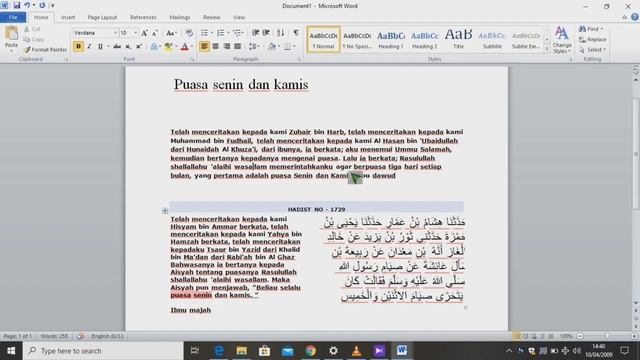Switch to the Insert tab
This screenshot has height=360, width=640.
(68, 18)
